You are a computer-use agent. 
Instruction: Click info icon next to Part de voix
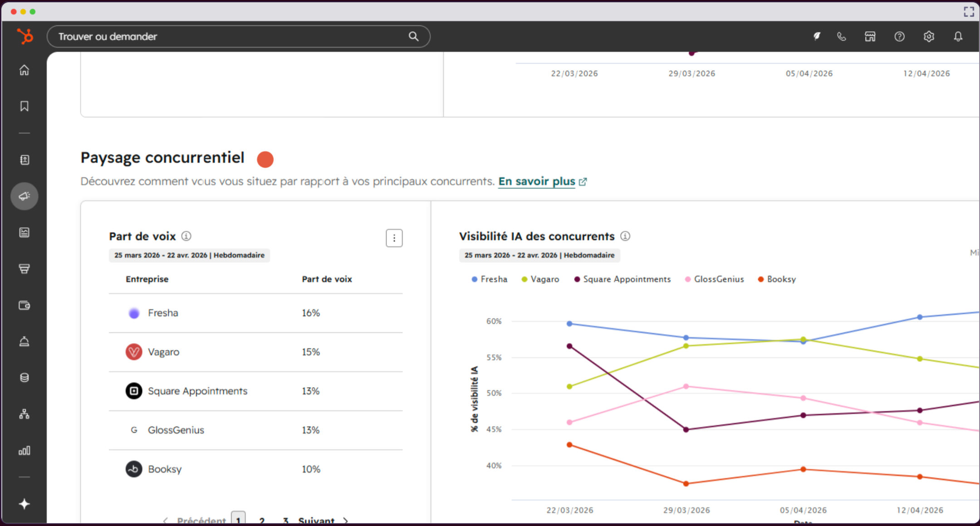pyautogui.click(x=186, y=236)
